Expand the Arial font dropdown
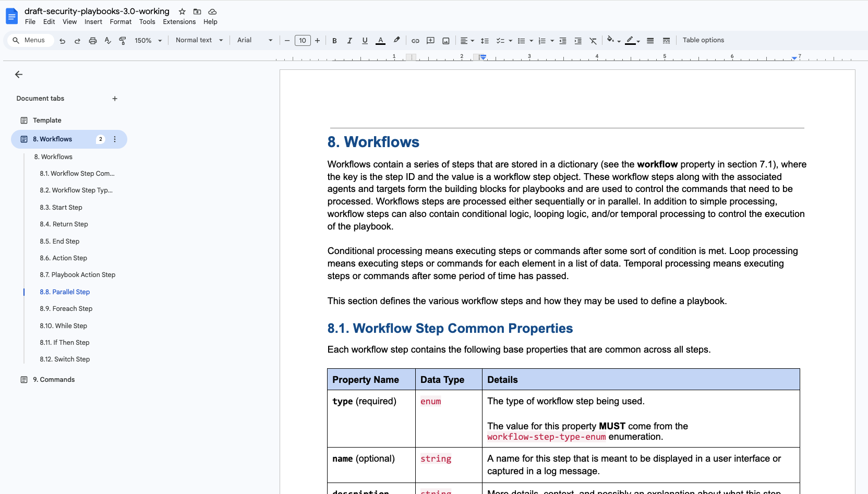The image size is (868, 494). pos(255,40)
